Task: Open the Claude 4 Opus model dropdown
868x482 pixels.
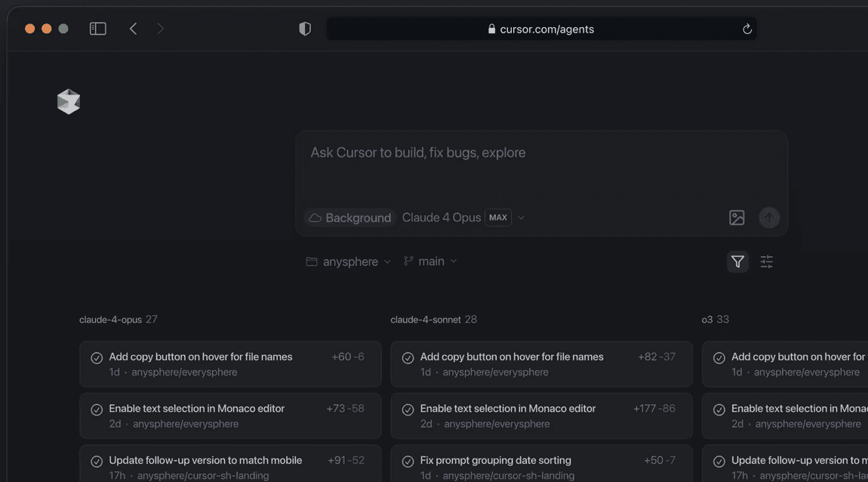Action: pyautogui.click(x=442, y=218)
